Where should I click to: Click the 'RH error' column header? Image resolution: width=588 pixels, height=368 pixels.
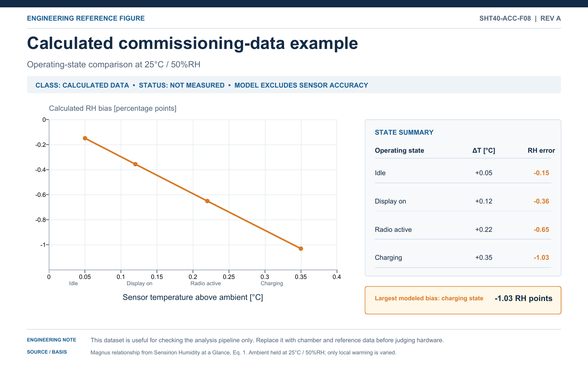pyautogui.click(x=541, y=151)
